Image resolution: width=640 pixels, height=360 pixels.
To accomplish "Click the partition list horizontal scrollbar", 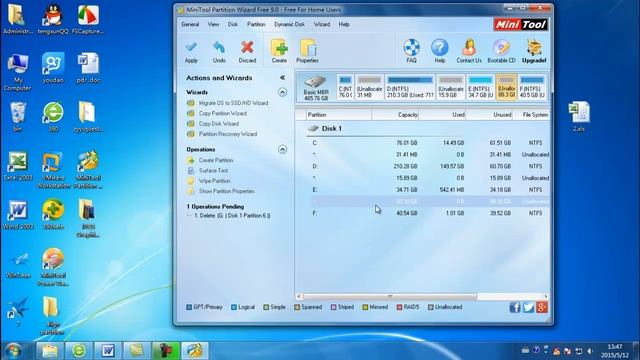I will pos(390,296).
